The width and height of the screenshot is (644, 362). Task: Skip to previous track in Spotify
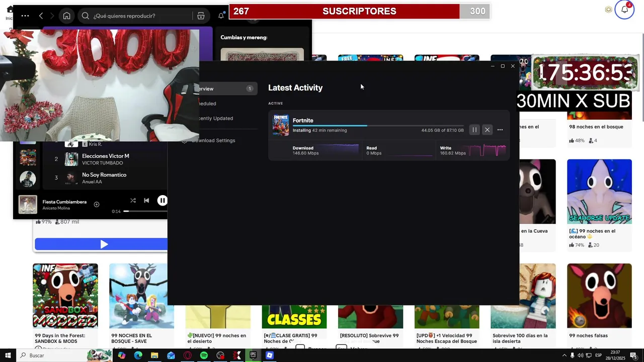146,200
